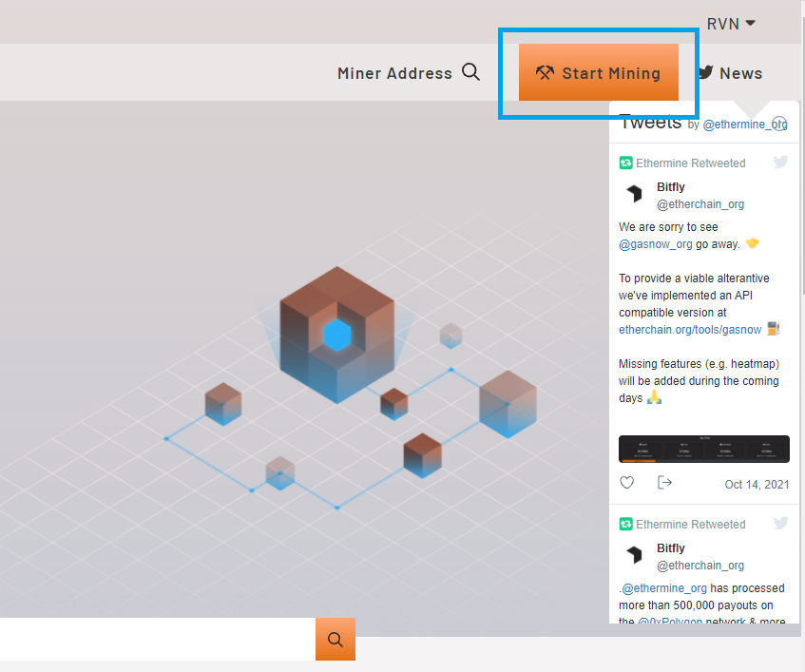Screen dimensions: 805x672
Task: Follow the @gasnow_org mention link
Action: click(x=656, y=244)
